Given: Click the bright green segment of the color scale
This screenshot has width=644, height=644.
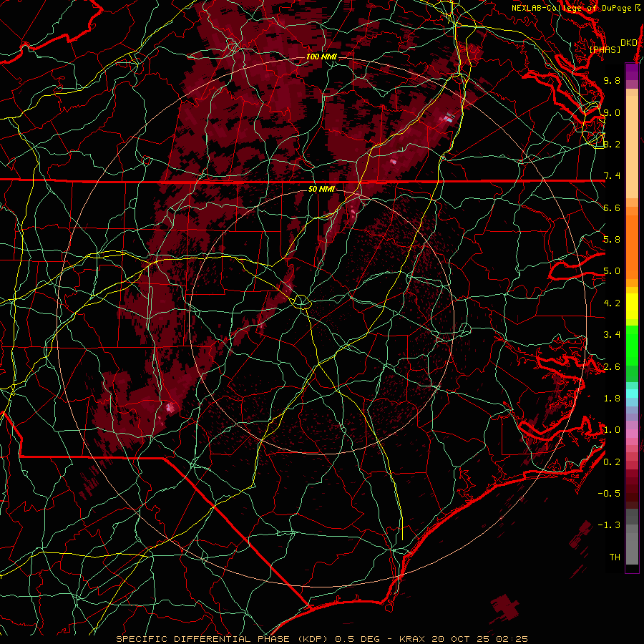Looking at the screenshot, I should pos(632,345).
